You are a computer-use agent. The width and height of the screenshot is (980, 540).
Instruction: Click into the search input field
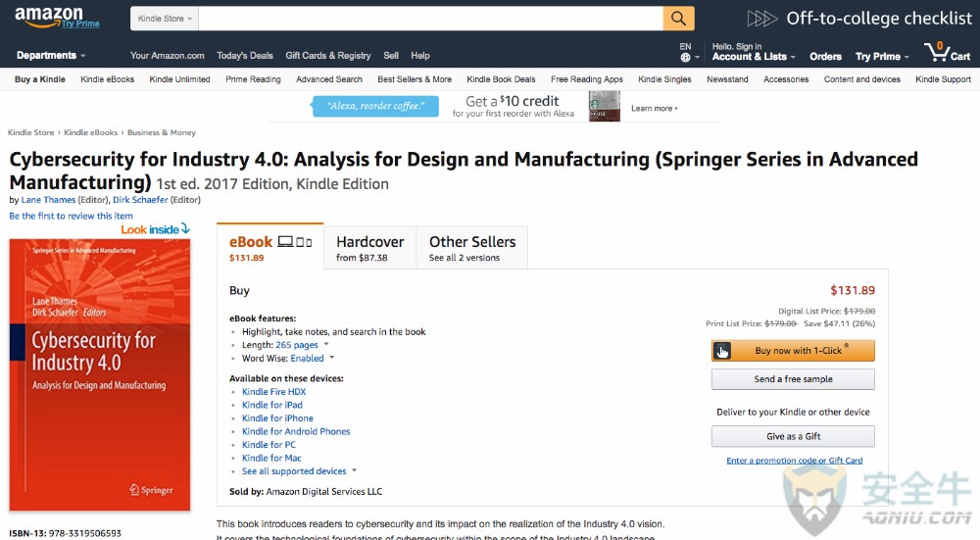click(430, 18)
